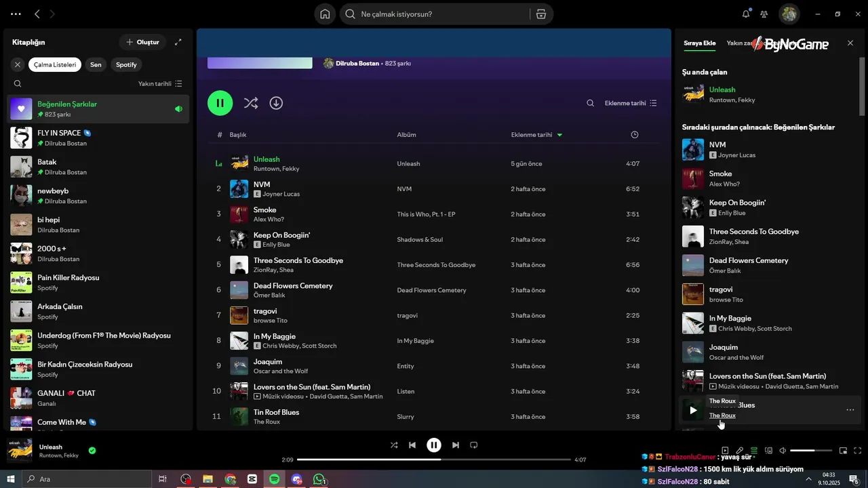
Task: Open Connect to a device icon
Action: click(x=768, y=450)
